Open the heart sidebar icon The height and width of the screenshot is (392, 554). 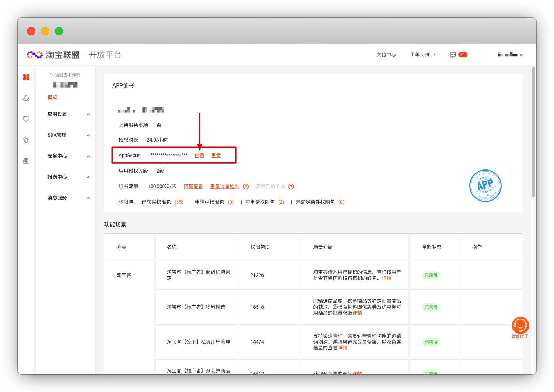click(26, 119)
